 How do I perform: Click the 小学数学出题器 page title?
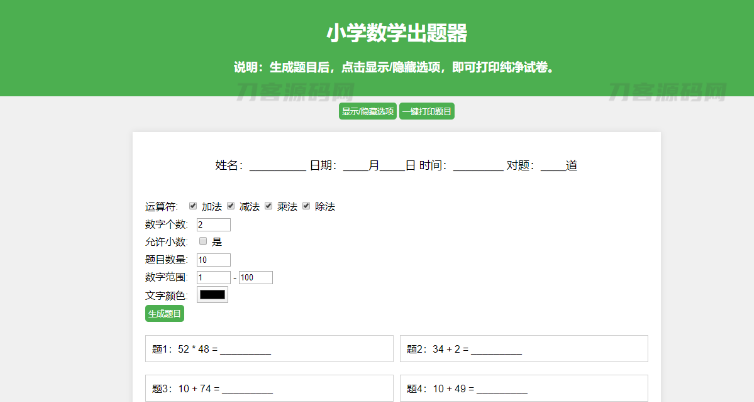(397, 33)
